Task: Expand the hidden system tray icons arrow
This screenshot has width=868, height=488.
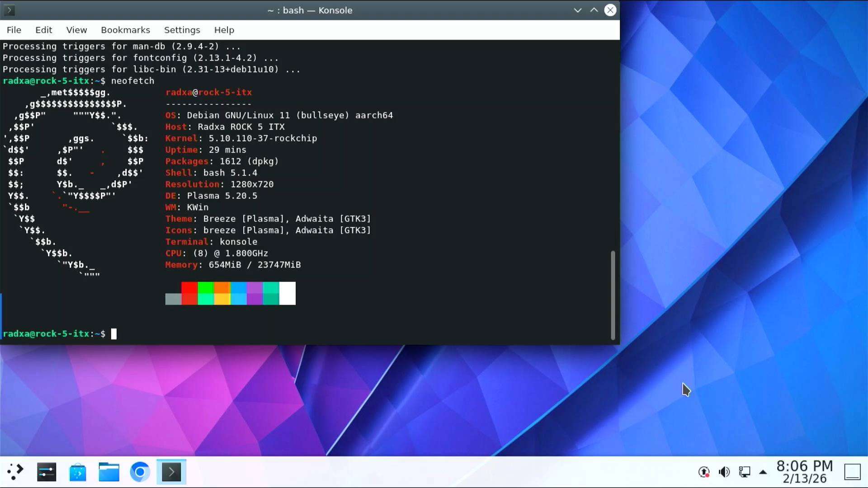Action: (x=763, y=472)
